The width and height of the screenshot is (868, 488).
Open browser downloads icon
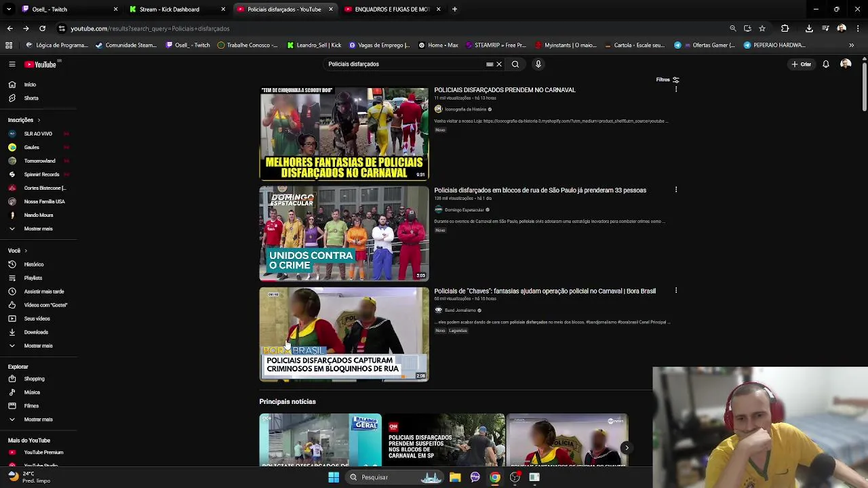coord(809,28)
